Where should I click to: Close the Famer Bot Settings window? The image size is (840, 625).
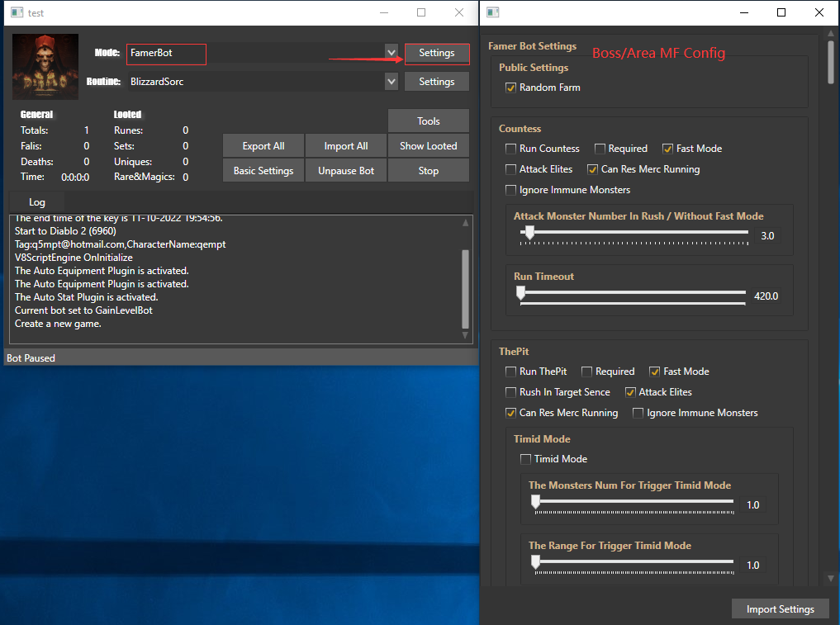[819, 12]
